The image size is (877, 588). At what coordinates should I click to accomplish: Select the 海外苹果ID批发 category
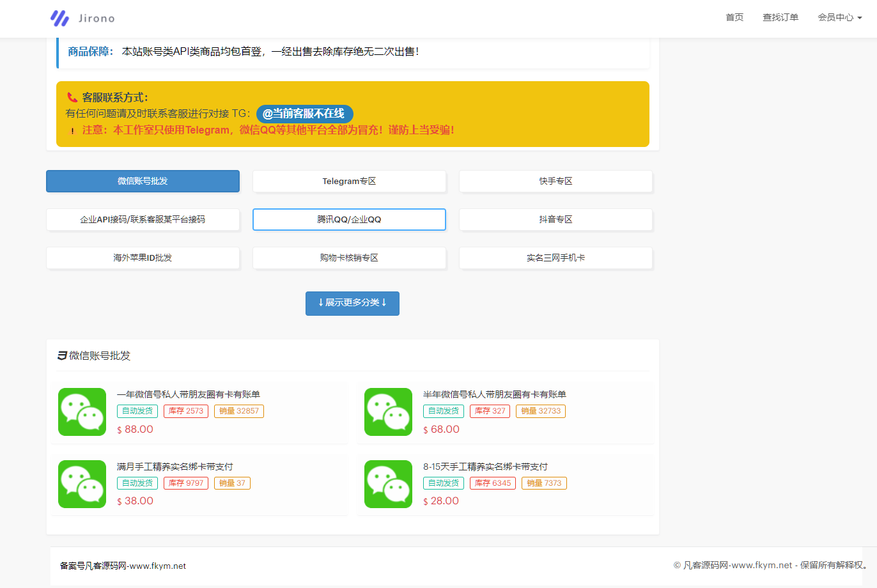tap(143, 258)
